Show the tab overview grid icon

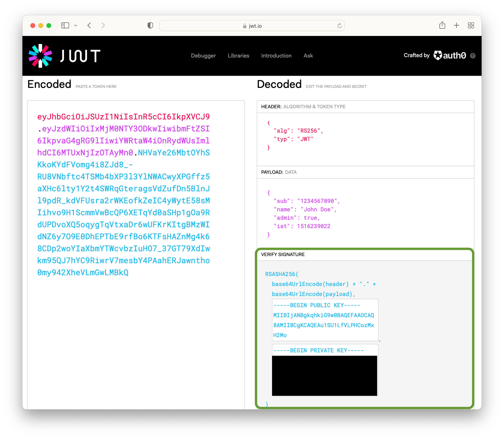[x=471, y=26]
